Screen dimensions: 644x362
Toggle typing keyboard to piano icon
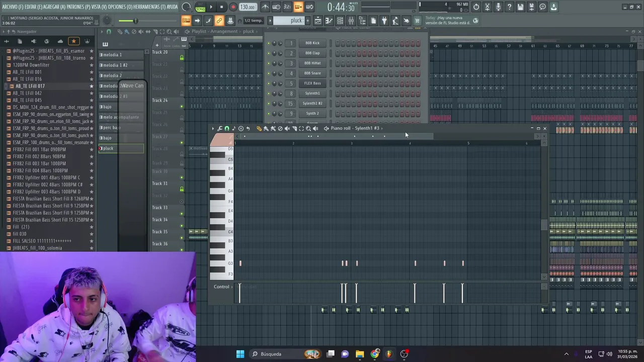186,21
